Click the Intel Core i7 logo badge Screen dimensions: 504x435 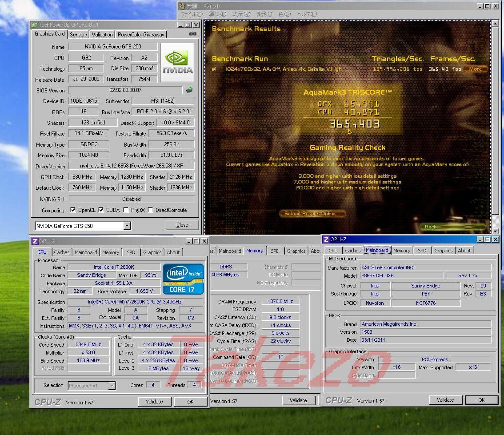pyautogui.click(x=183, y=279)
